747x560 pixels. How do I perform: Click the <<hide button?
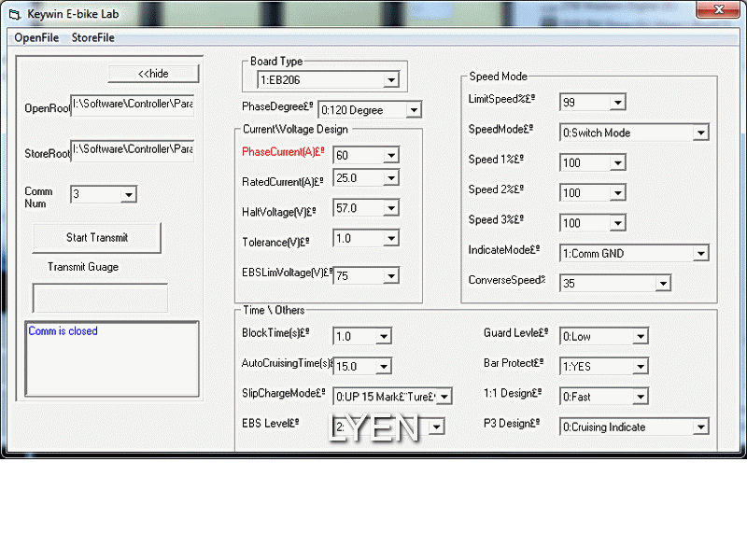(153, 74)
